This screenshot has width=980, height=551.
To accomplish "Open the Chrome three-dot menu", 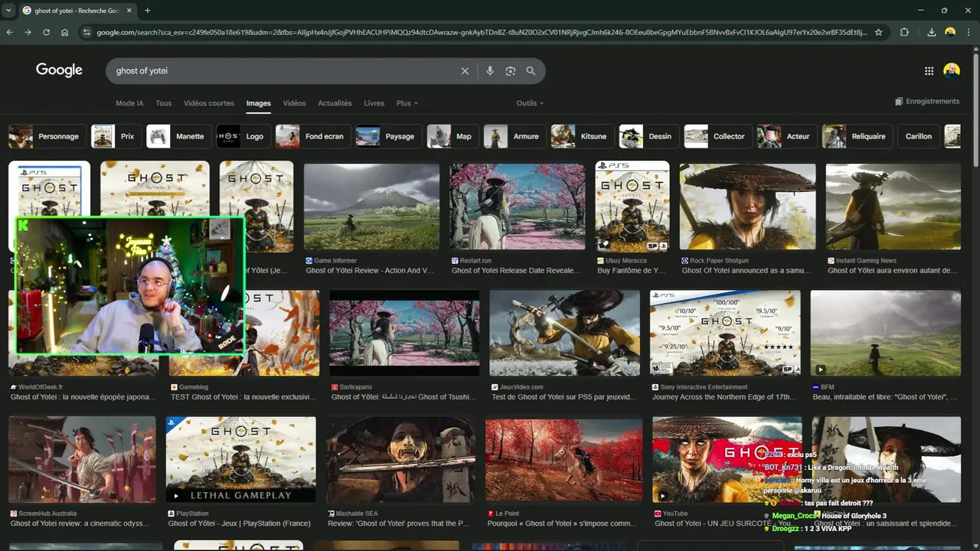I will point(969,32).
